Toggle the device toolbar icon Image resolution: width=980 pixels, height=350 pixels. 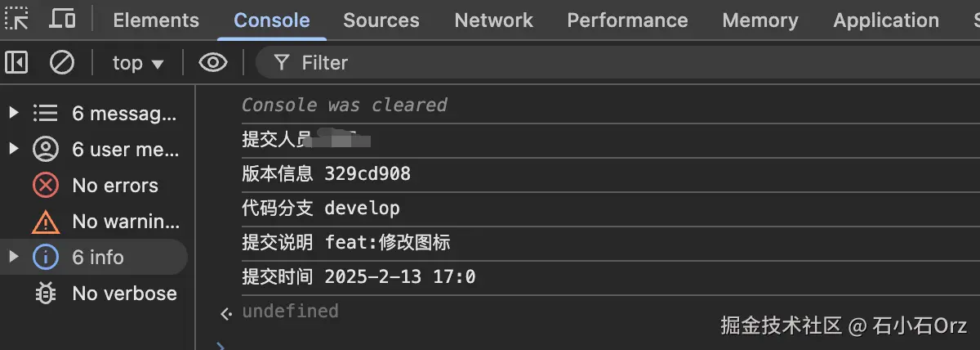[x=62, y=19]
